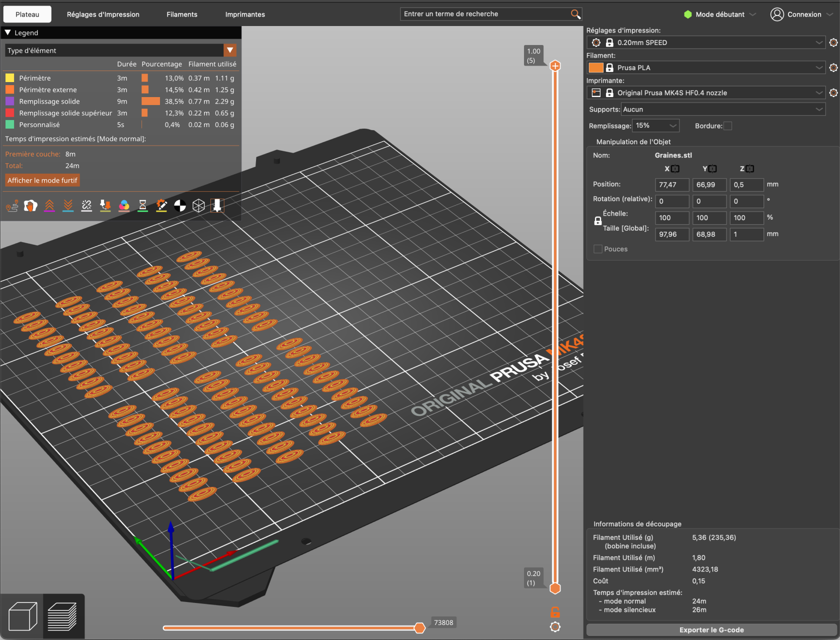Hide Remplissage solide supérieur via red swatch
This screenshot has width=840, height=640.
pos(9,113)
